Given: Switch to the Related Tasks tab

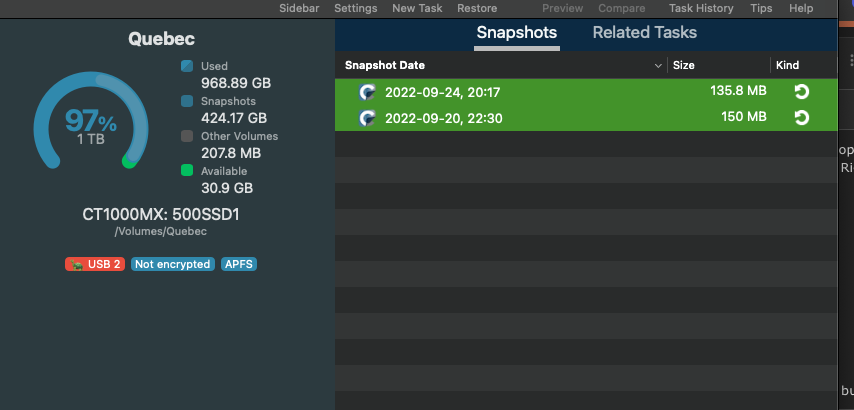Looking at the screenshot, I should tap(644, 33).
